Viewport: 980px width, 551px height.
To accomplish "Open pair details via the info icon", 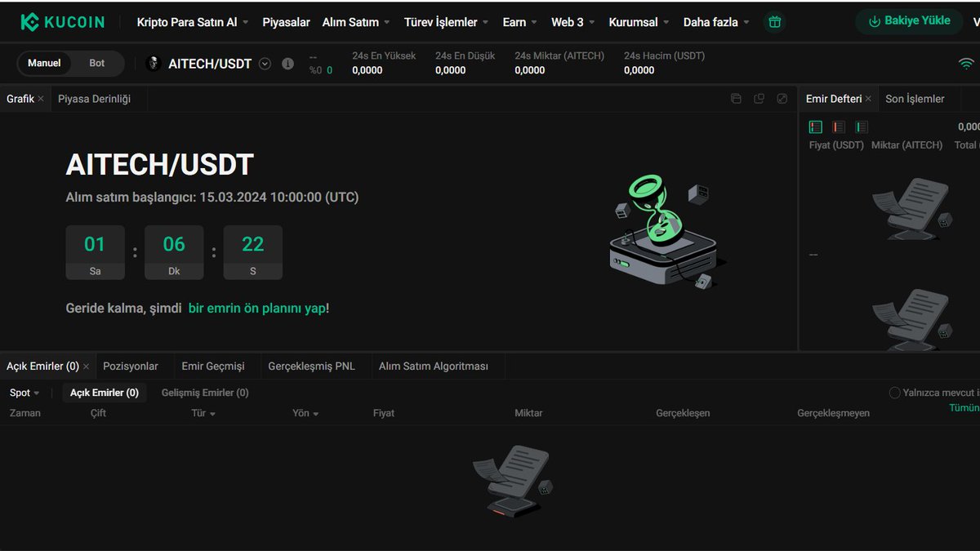I will [x=287, y=63].
